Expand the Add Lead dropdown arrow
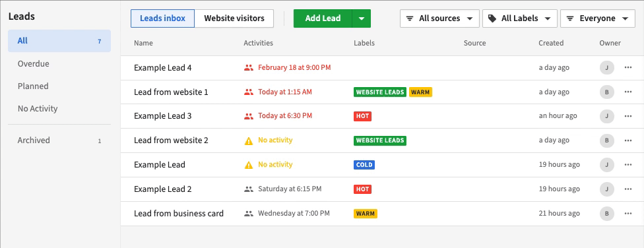 click(362, 18)
